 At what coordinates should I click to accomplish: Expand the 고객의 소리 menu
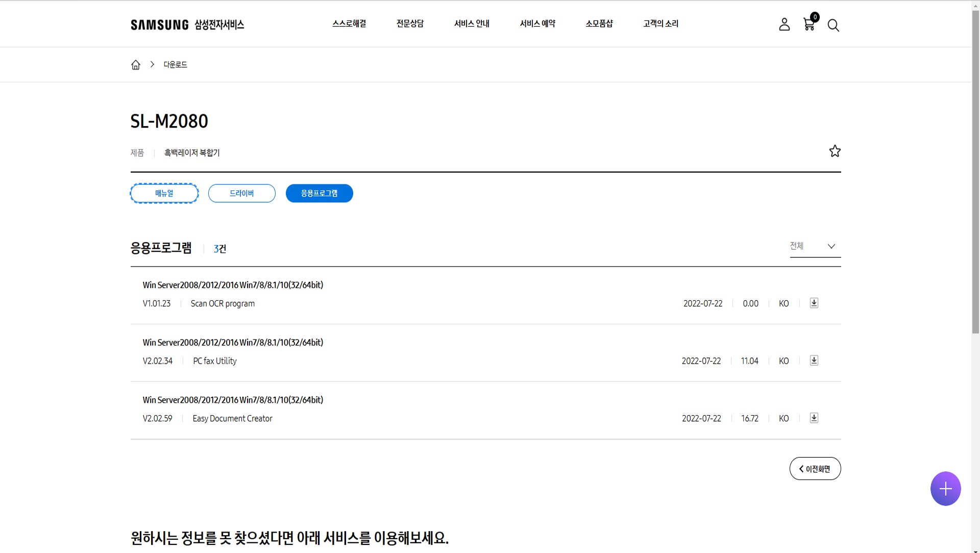tap(660, 23)
